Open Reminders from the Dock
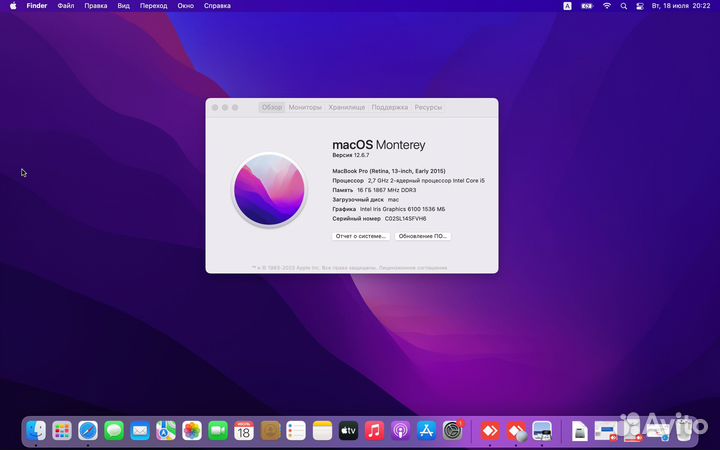The image size is (720, 450). (x=296, y=431)
